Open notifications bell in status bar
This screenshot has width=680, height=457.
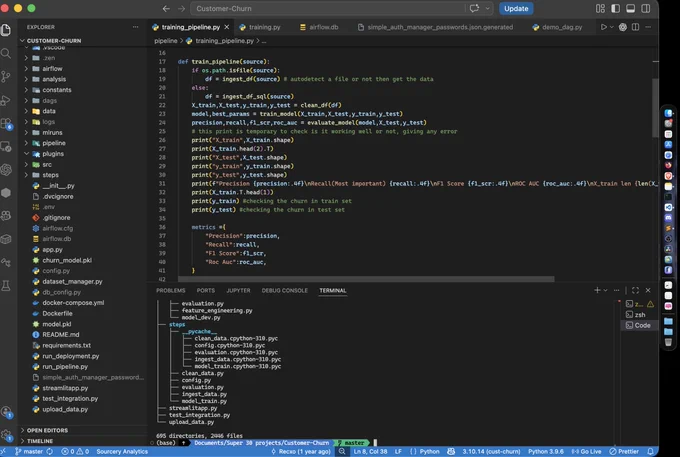coord(651,451)
